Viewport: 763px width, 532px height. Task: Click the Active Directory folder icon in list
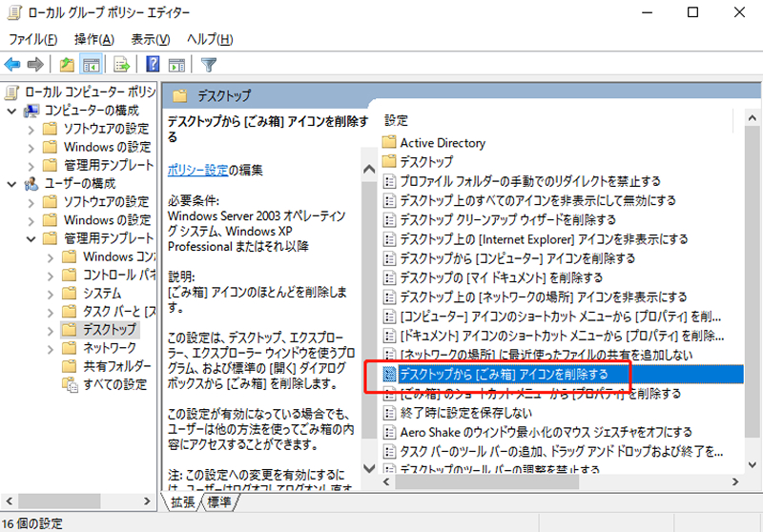tap(389, 142)
